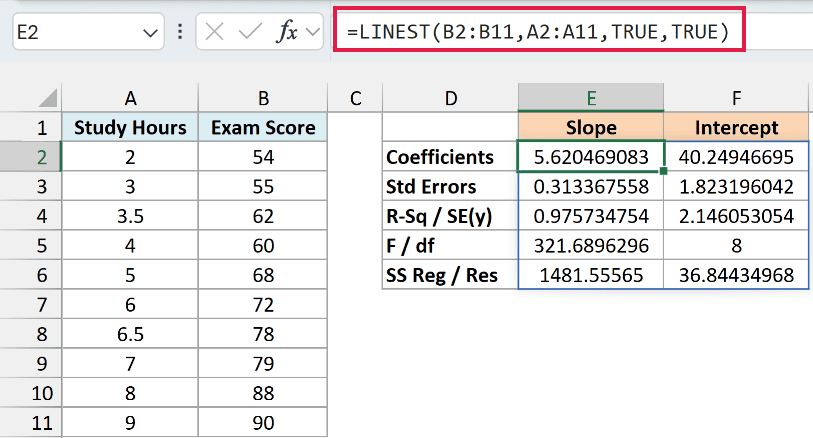Click the 'Slope' header cell

click(591, 128)
